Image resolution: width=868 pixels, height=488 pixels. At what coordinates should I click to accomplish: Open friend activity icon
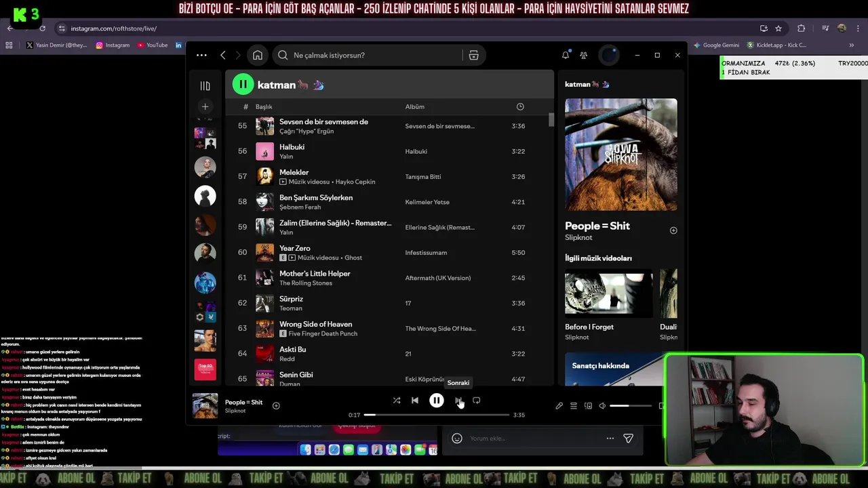pyautogui.click(x=584, y=55)
